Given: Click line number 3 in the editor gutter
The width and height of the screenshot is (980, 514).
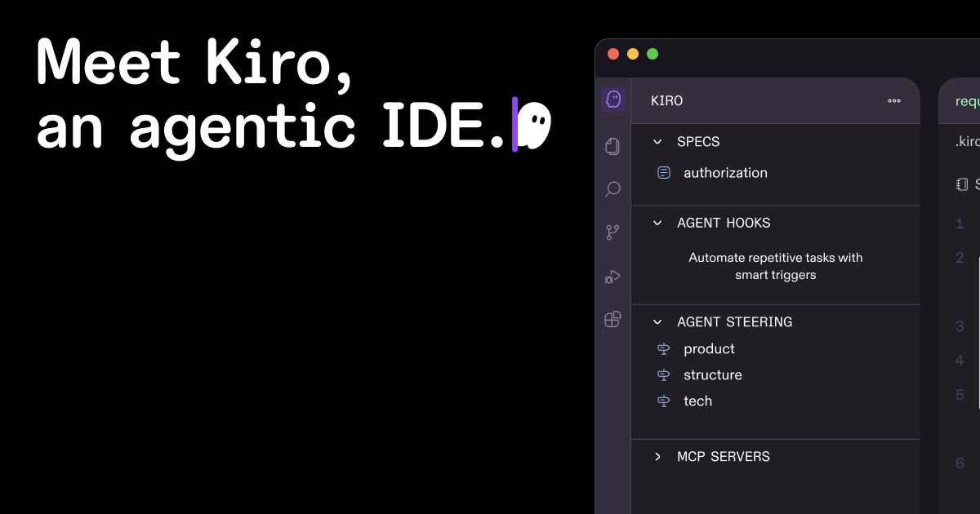Looking at the screenshot, I should 959,326.
